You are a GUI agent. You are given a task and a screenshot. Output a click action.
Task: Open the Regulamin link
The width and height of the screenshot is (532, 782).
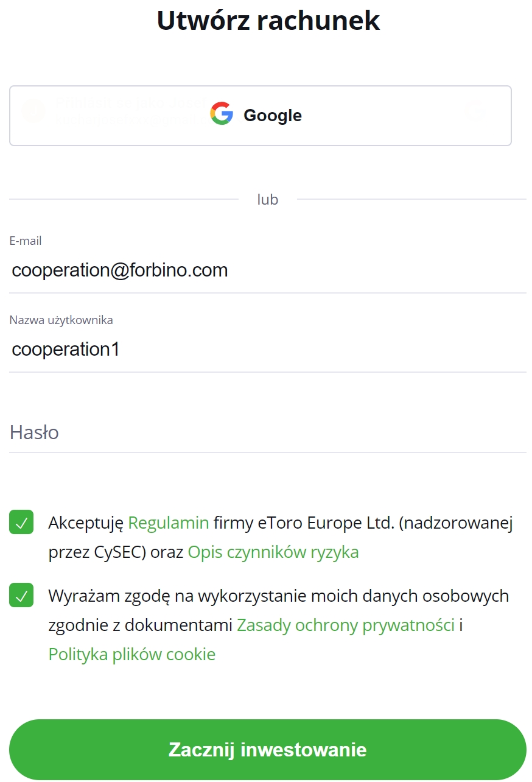169,523
